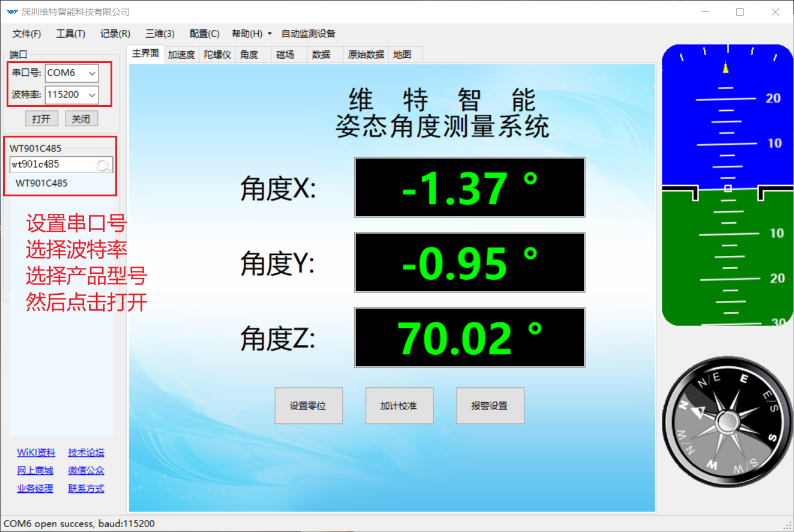Viewport: 794px width, 532px height.
Task: Click the window resize grip in status bar
Action: [787, 525]
